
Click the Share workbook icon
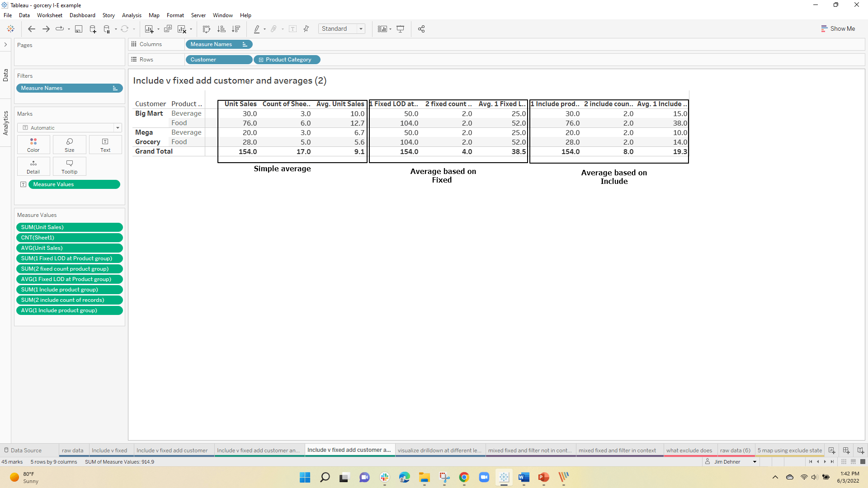click(421, 29)
